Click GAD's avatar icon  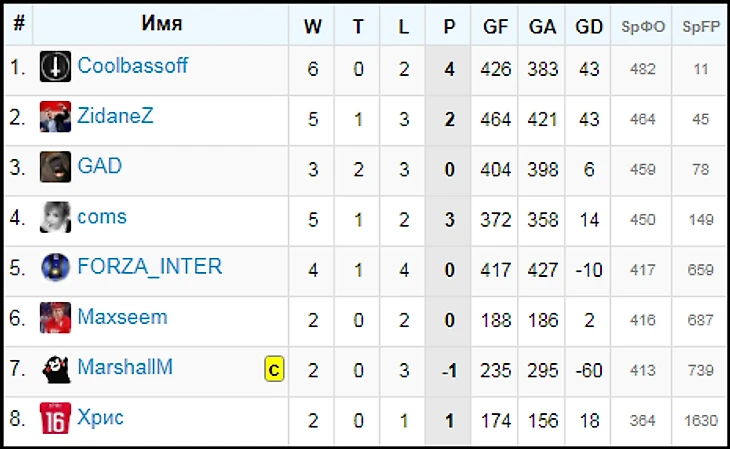pos(55,167)
